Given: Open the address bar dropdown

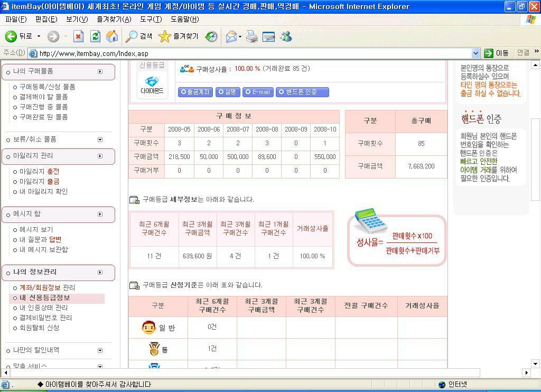Looking at the screenshot, I should (x=476, y=53).
